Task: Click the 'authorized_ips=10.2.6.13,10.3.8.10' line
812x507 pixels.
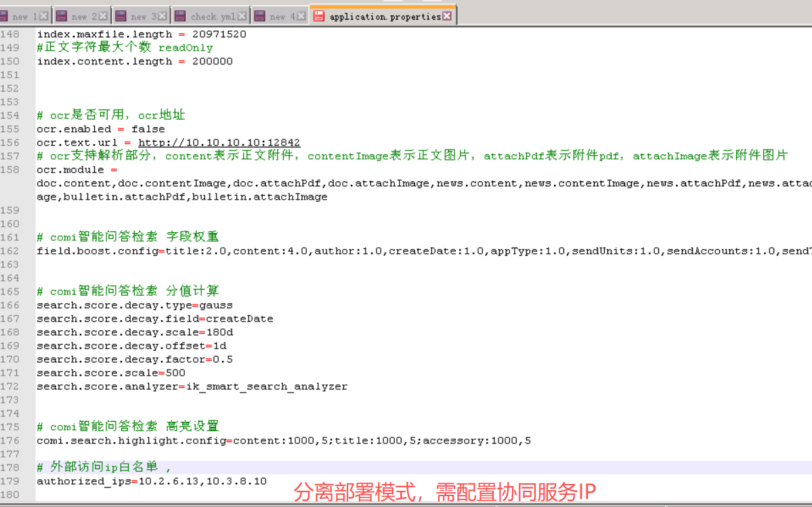Action: coord(152,481)
